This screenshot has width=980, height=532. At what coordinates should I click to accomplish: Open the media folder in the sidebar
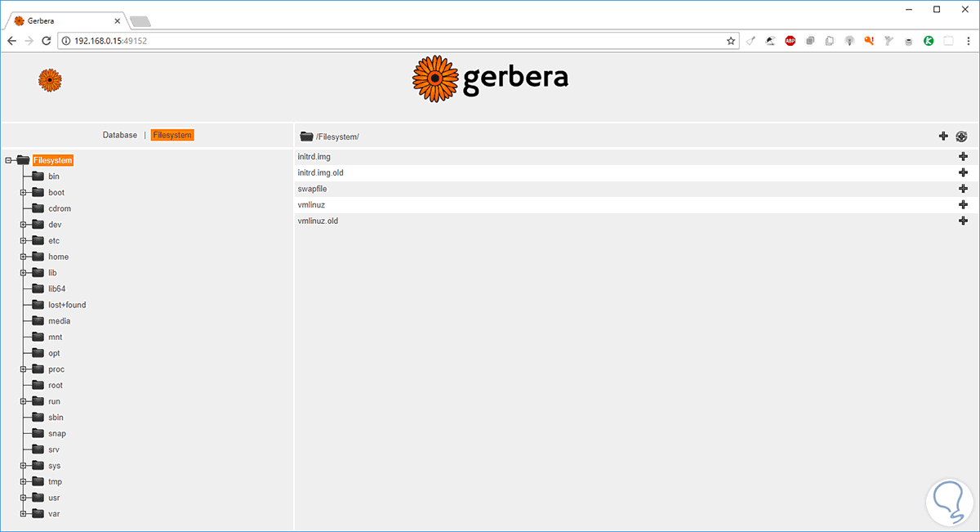click(57, 320)
